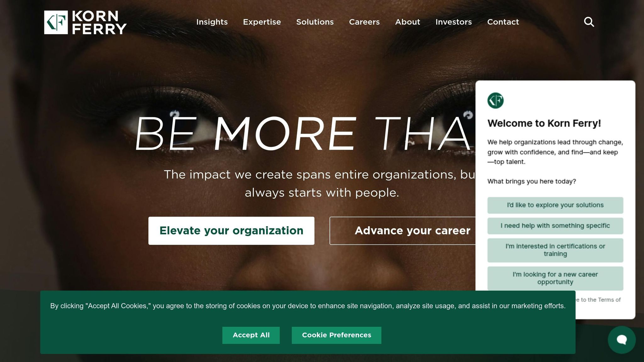Expand the Solutions navigation menu
644x362 pixels.
(x=315, y=22)
